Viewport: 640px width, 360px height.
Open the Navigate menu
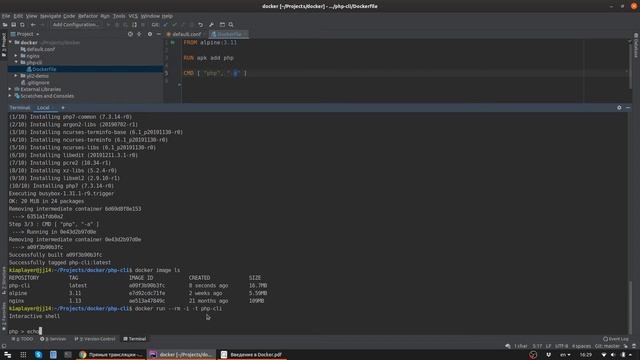[50, 16]
